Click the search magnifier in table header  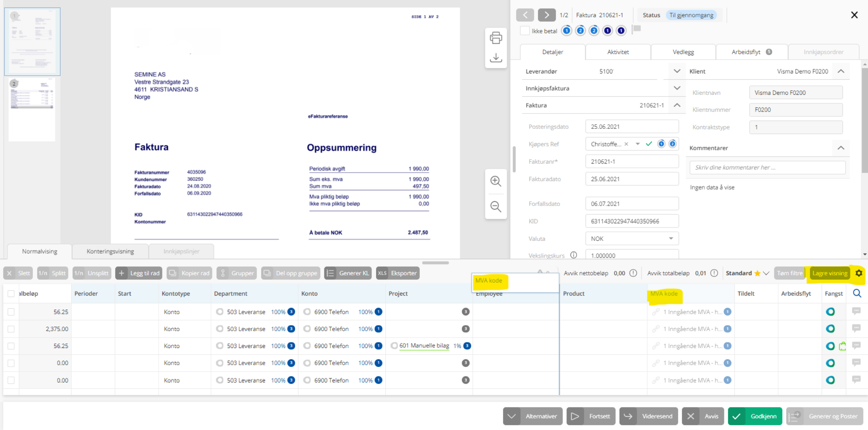(x=857, y=293)
